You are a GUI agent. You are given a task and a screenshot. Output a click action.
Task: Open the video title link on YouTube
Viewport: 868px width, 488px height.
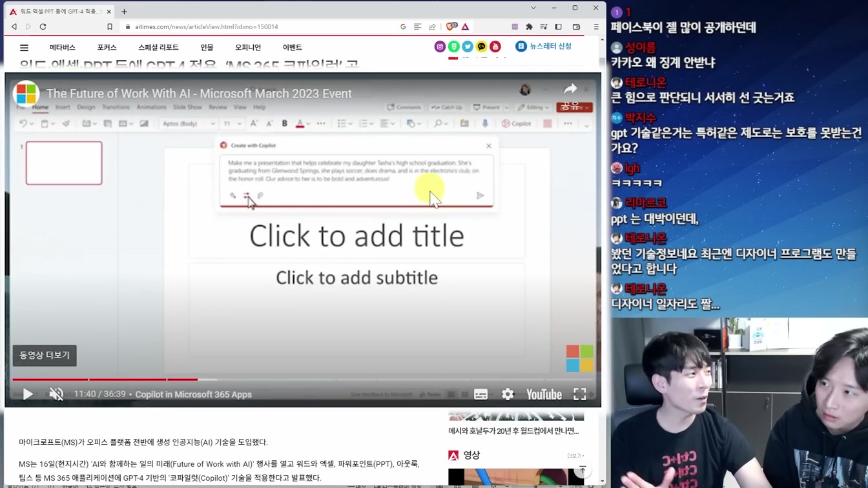(x=199, y=94)
